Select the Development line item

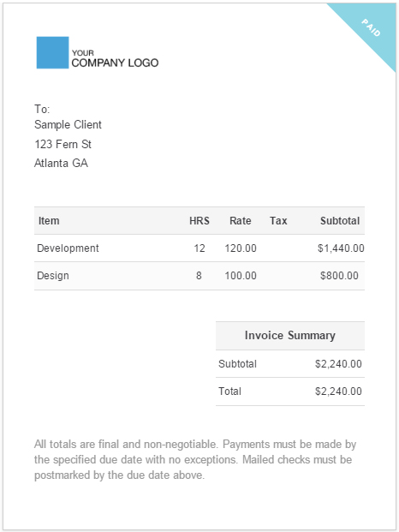pyautogui.click(x=199, y=248)
